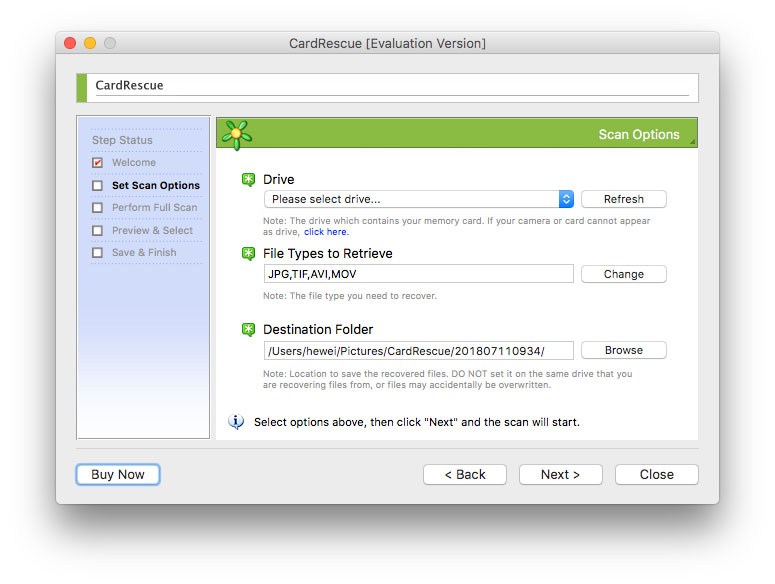Click the green icon beside Destination Folder
The width and height of the screenshot is (775, 584).
(x=248, y=330)
